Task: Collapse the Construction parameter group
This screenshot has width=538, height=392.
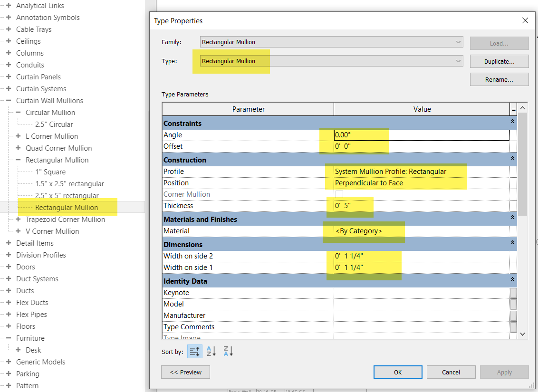Action: tap(512, 159)
